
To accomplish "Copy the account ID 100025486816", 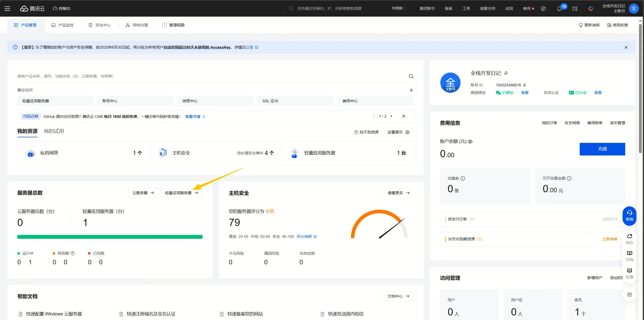I will [525, 85].
